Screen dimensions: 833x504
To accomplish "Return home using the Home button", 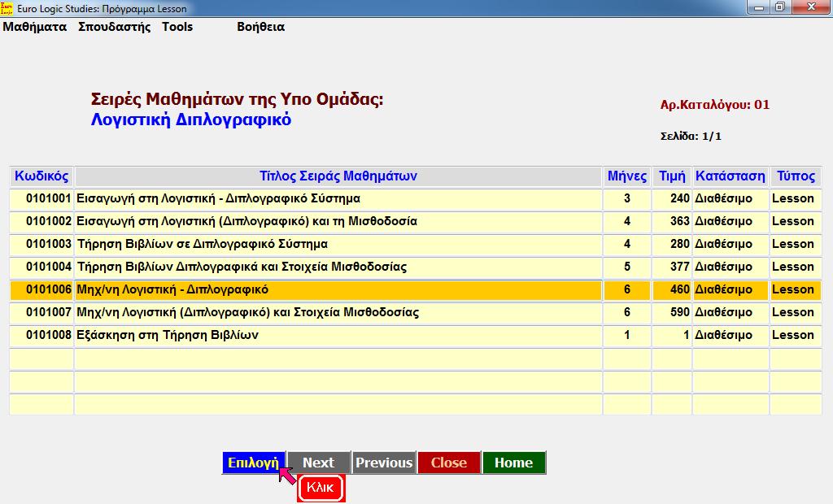I will pos(513,462).
